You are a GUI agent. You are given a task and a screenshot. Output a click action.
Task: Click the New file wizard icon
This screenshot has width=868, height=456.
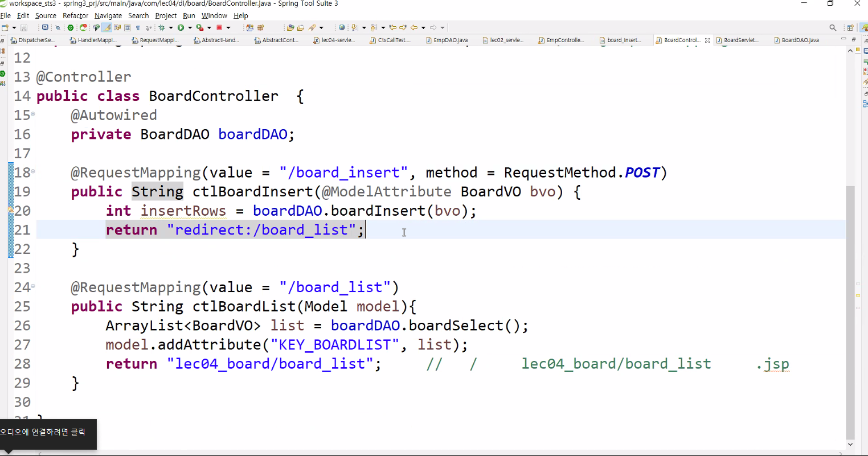[x=5, y=27]
